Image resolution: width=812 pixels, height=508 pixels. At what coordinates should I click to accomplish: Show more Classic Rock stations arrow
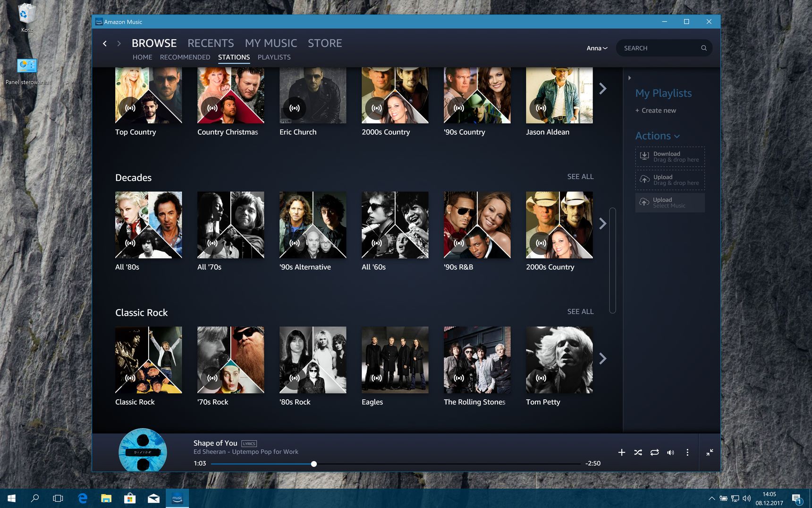click(603, 359)
